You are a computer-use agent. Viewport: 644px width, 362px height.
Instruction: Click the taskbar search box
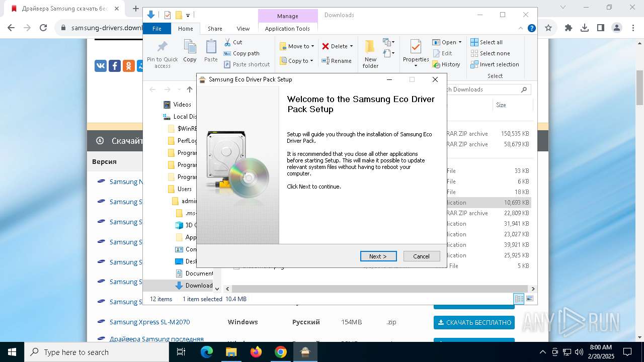[97, 352]
